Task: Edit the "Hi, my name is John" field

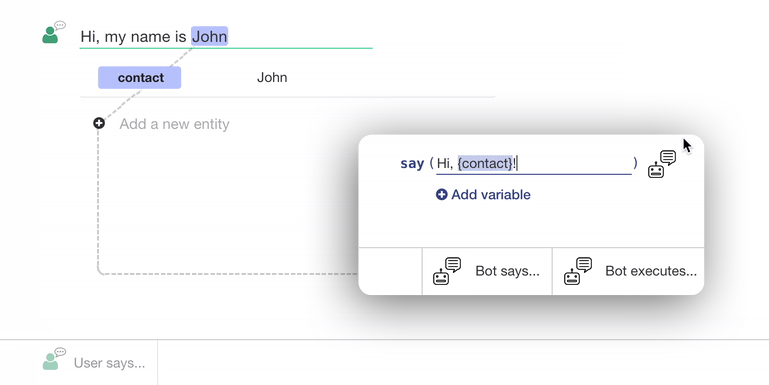Action: 226,37
